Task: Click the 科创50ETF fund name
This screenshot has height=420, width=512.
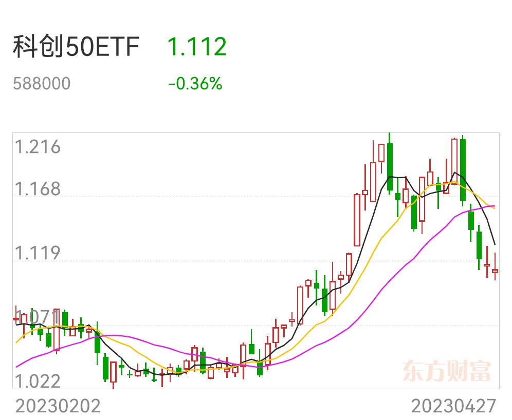Action: point(76,47)
